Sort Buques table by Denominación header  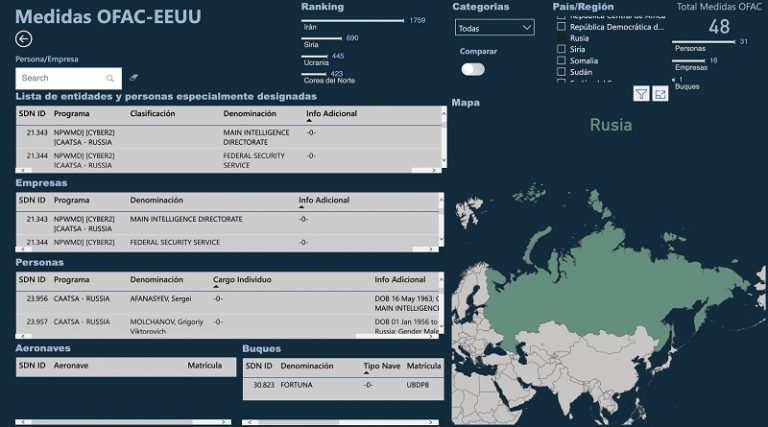click(x=307, y=366)
